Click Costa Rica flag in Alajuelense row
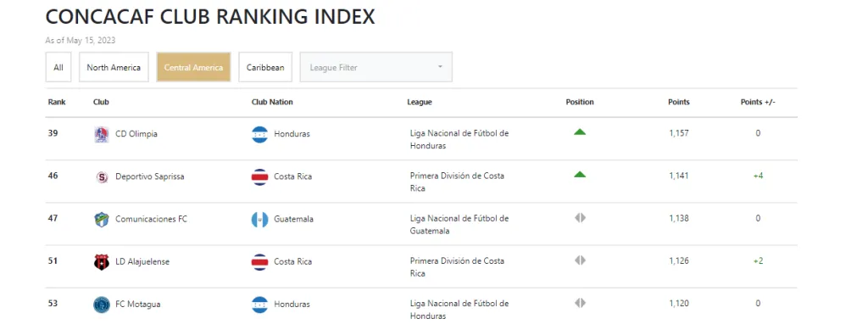 (259, 262)
